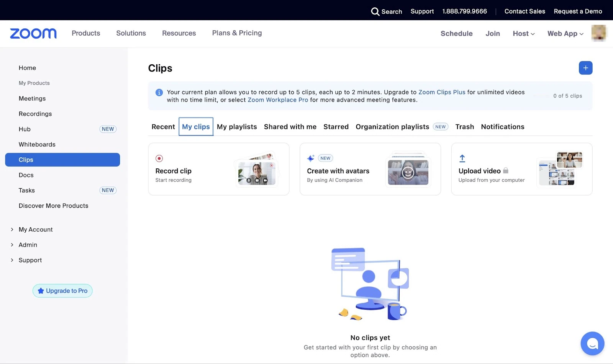Click Request a Demo

click(578, 11)
